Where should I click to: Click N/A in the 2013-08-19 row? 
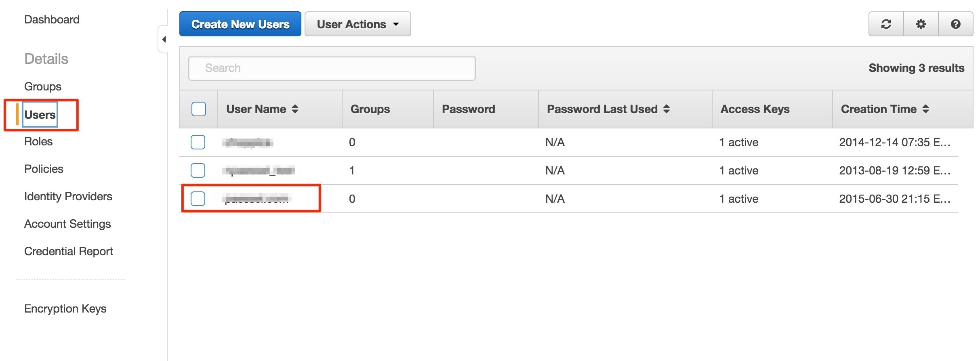(x=555, y=170)
